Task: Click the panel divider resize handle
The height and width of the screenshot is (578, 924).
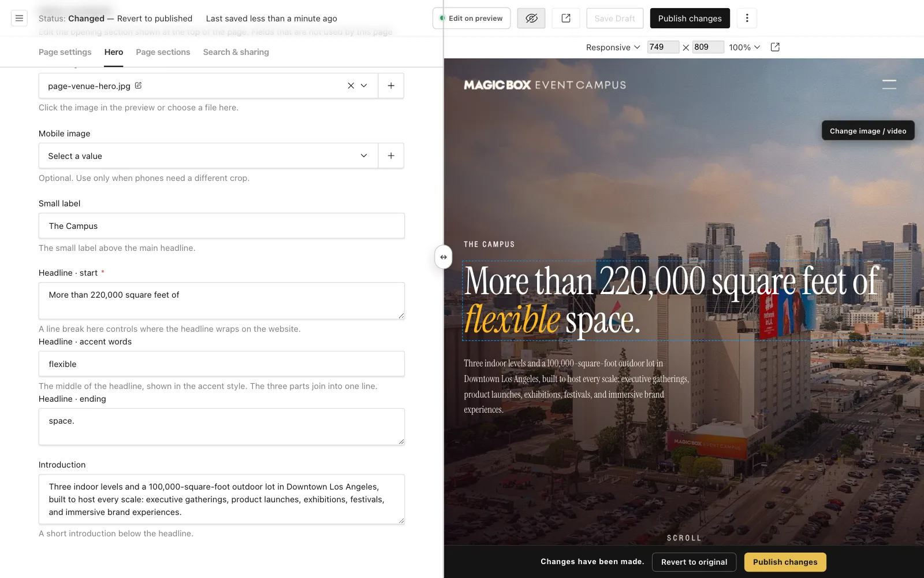Action: click(x=444, y=257)
